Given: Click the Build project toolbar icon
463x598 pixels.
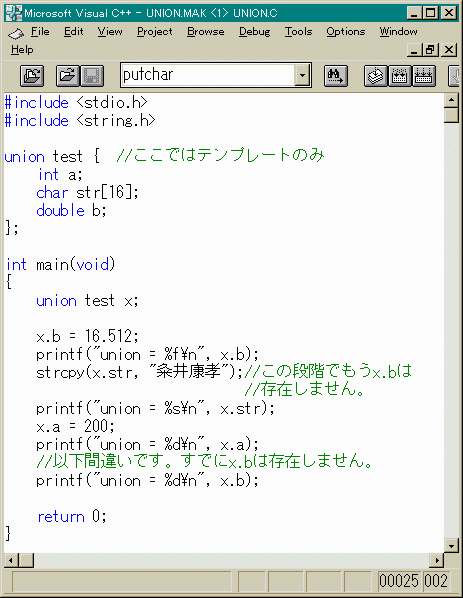Looking at the screenshot, I should tap(399, 76).
